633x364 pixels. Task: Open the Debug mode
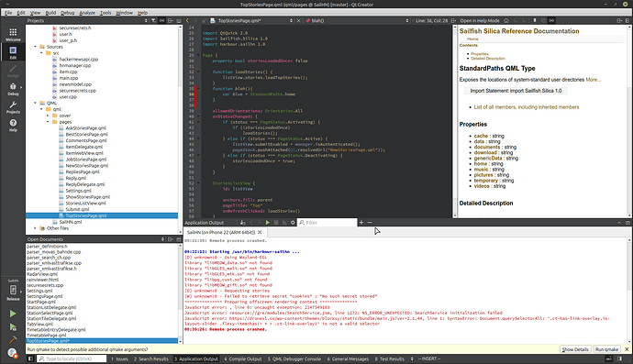click(x=13, y=89)
